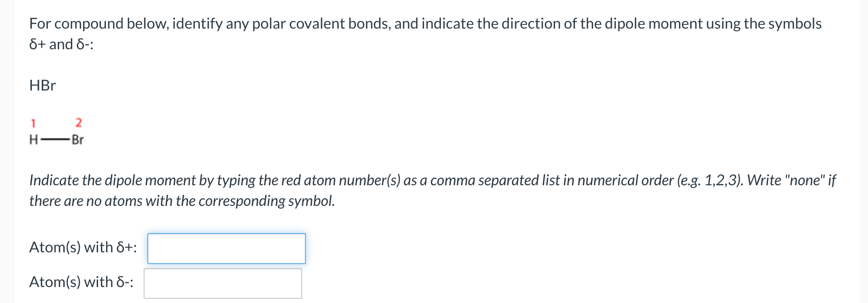Click the H atom label
This screenshot has width=868, height=303.
(x=33, y=139)
